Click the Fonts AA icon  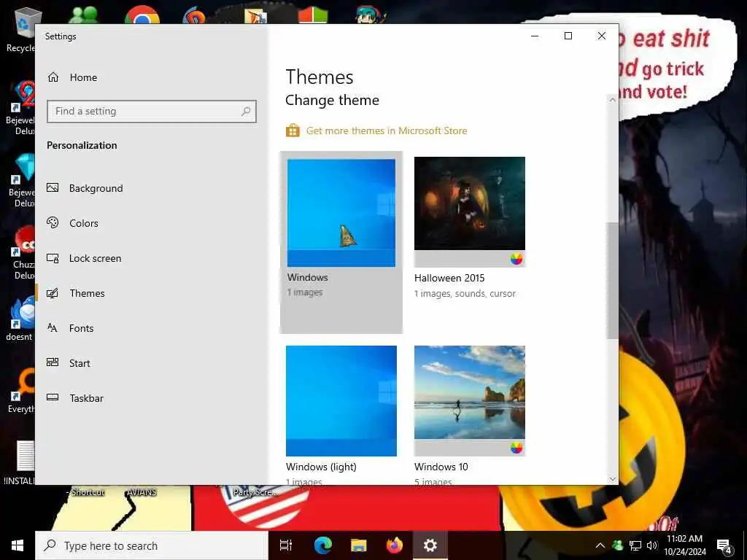coord(53,327)
